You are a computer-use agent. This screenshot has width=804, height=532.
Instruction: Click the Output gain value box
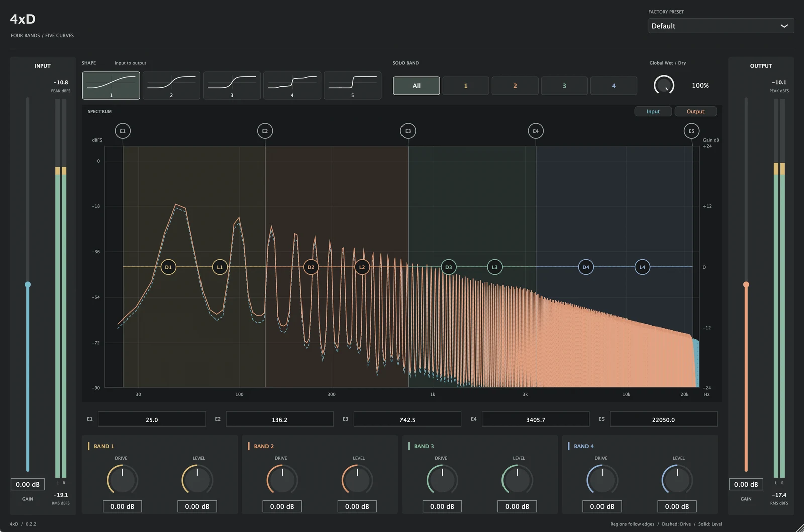click(x=746, y=484)
